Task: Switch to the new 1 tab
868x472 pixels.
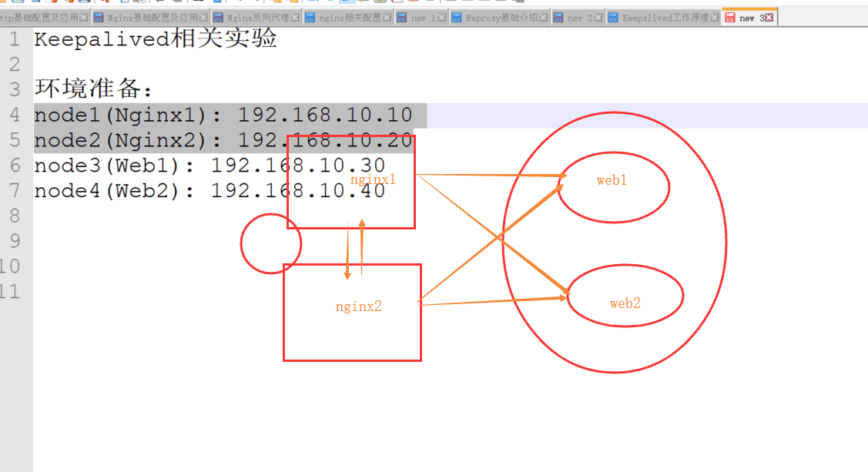Action: [x=423, y=18]
